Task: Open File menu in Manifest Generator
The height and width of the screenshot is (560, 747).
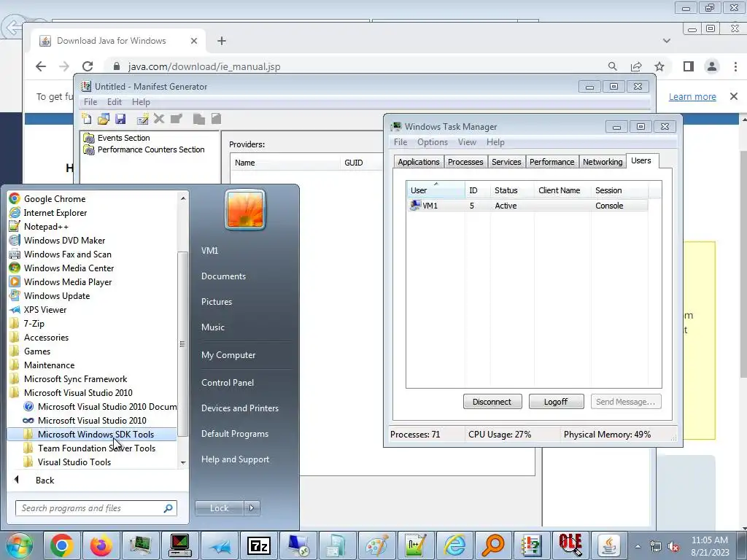Action: click(90, 101)
